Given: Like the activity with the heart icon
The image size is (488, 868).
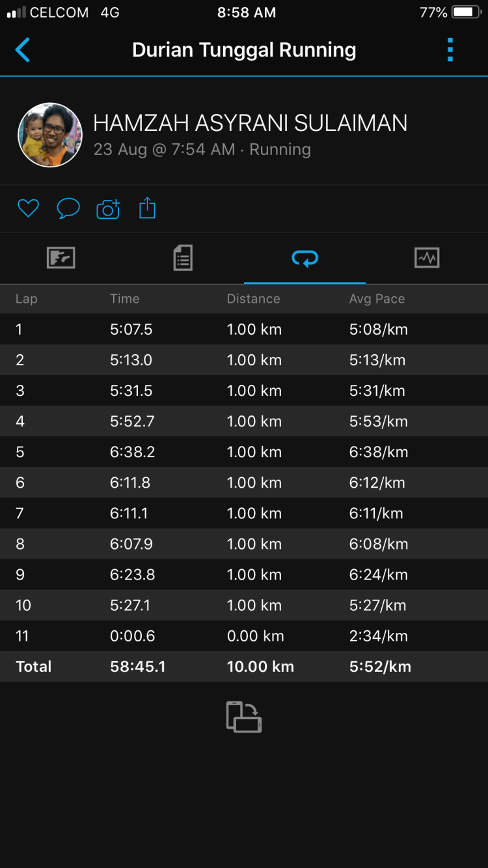Looking at the screenshot, I should [x=28, y=208].
